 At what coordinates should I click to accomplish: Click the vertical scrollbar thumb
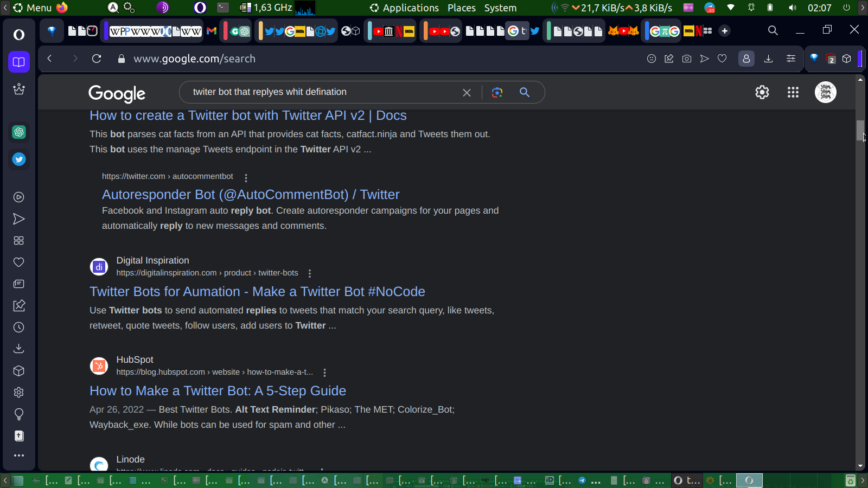pyautogui.click(x=860, y=130)
